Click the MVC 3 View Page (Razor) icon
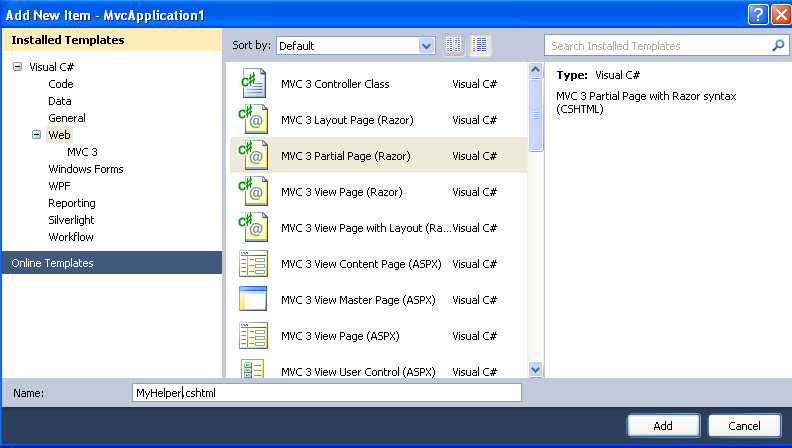 [x=252, y=191]
